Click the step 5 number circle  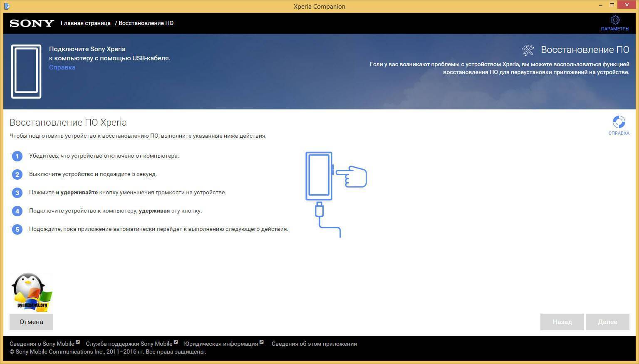pos(17,229)
